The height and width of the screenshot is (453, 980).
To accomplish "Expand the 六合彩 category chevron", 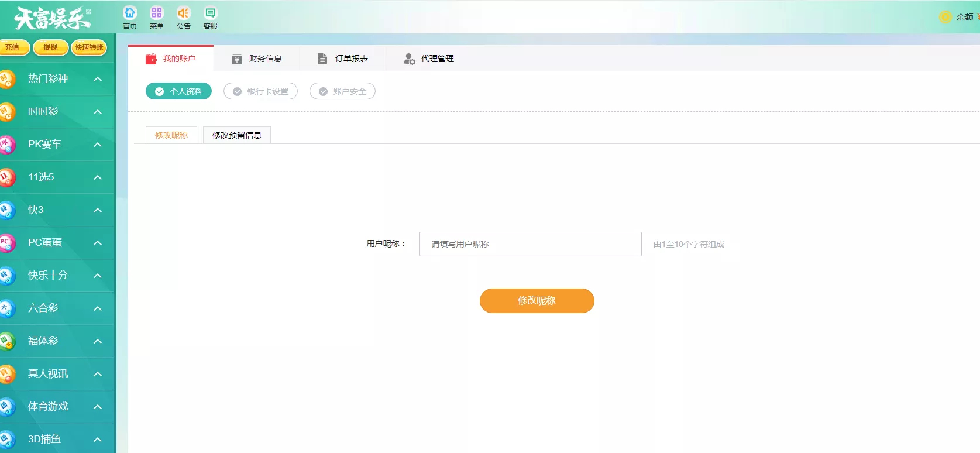I will (x=98, y=308).
